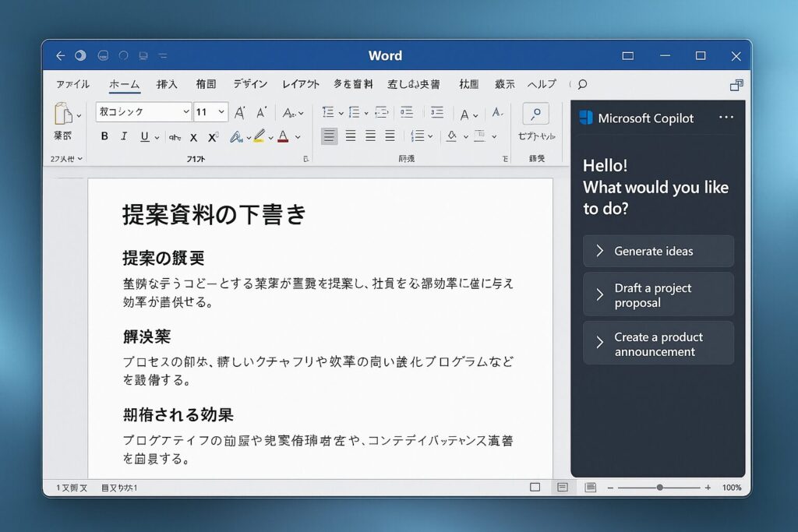Toggle italic formatting
798x532 pixels.
click(x=124, y=136)
